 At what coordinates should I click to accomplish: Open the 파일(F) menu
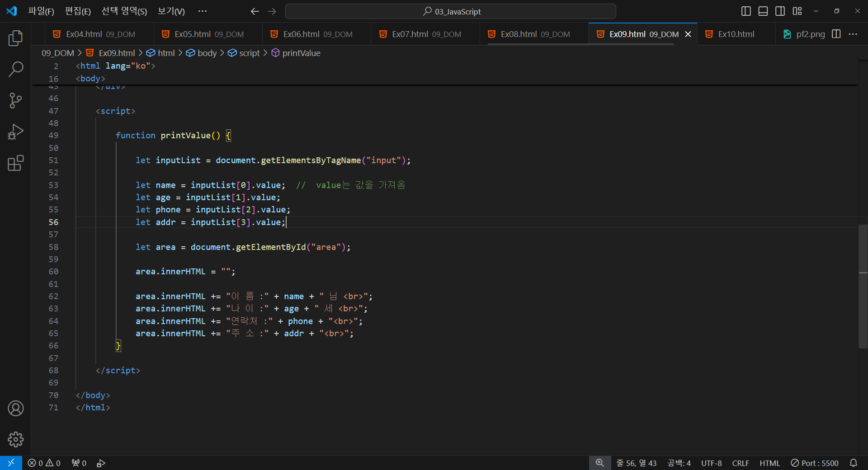(x=41, y=11)
